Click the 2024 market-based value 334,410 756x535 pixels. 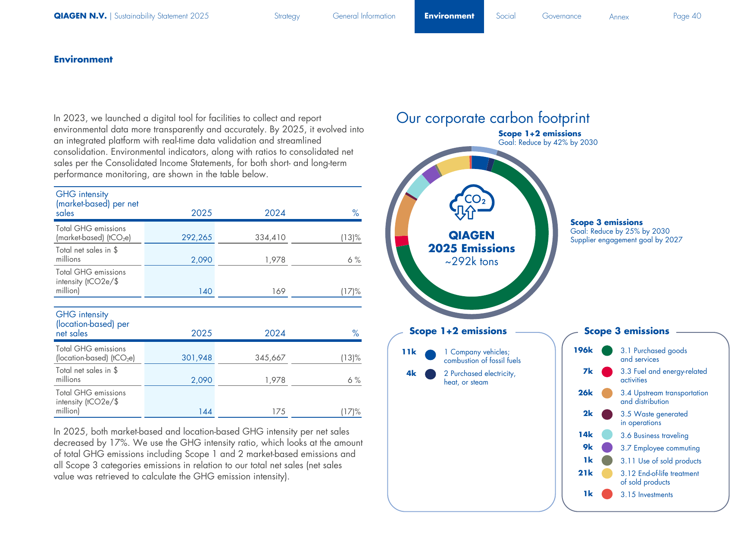(x=270, y=238)
